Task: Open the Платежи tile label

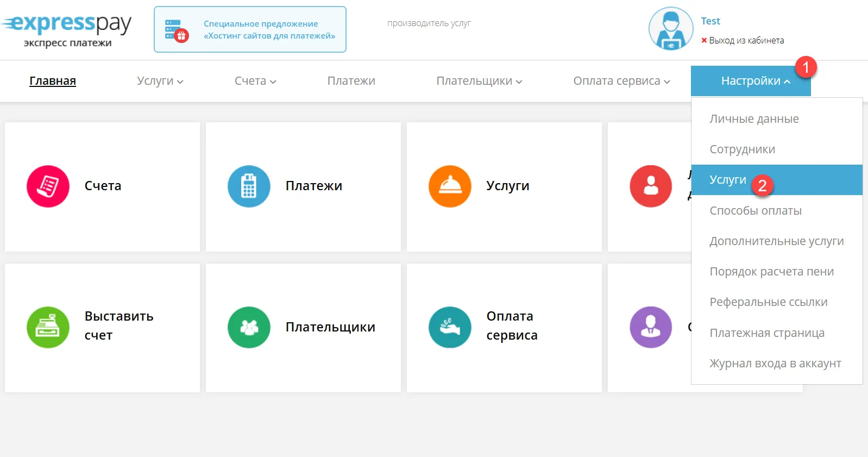Action: (x=314, y=186)
